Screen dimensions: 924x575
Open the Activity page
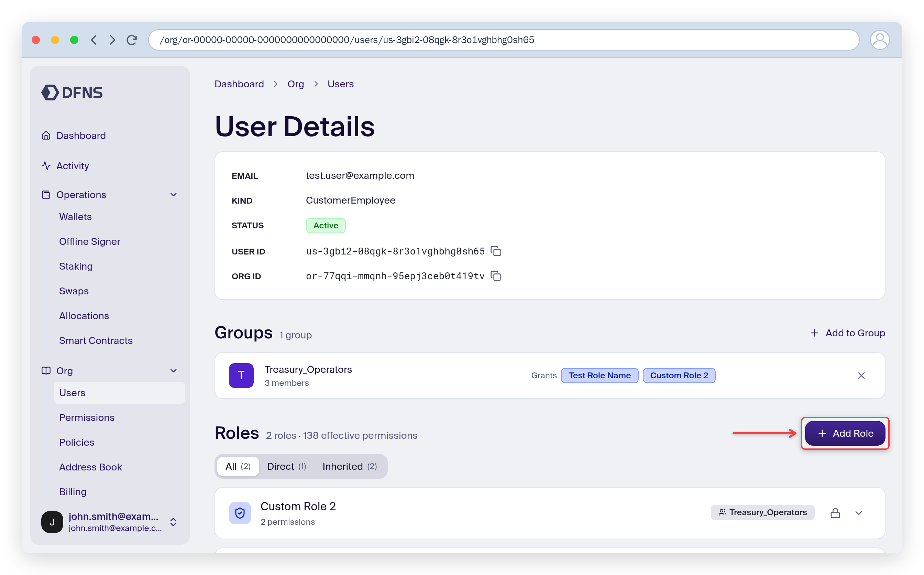pos(65,166)
